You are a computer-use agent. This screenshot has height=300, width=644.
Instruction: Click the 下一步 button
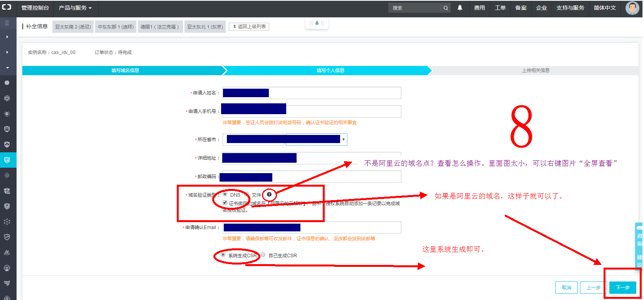point(622,288)
